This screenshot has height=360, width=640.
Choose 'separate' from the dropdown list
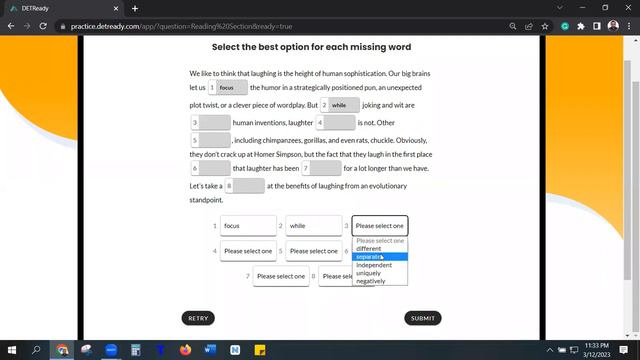pos(380,257)
